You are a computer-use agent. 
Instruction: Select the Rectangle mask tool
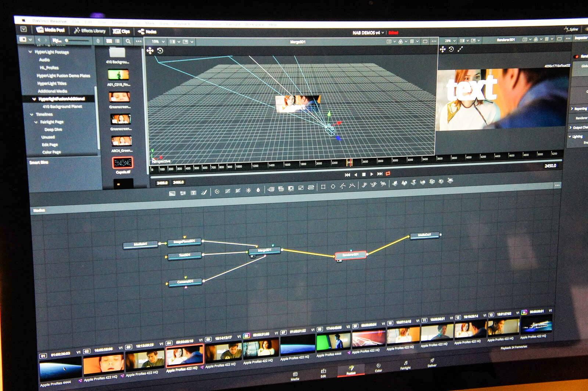(x=323, y=187)
